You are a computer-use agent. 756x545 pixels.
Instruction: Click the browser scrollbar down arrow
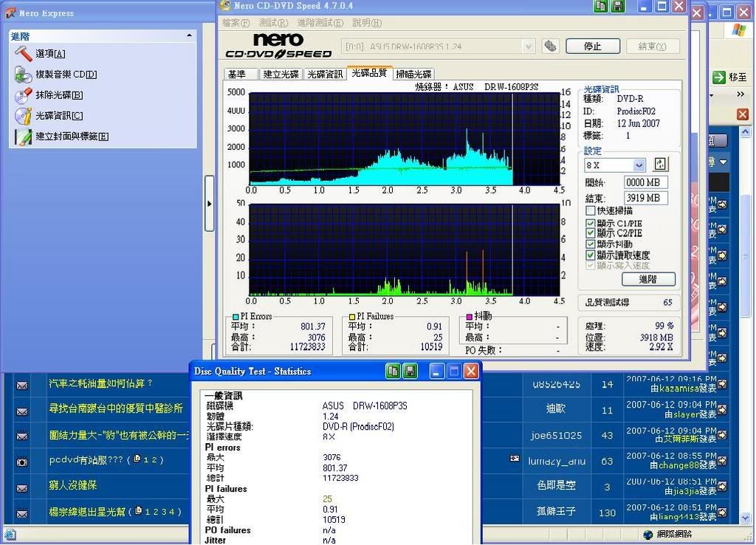[745, 518]
